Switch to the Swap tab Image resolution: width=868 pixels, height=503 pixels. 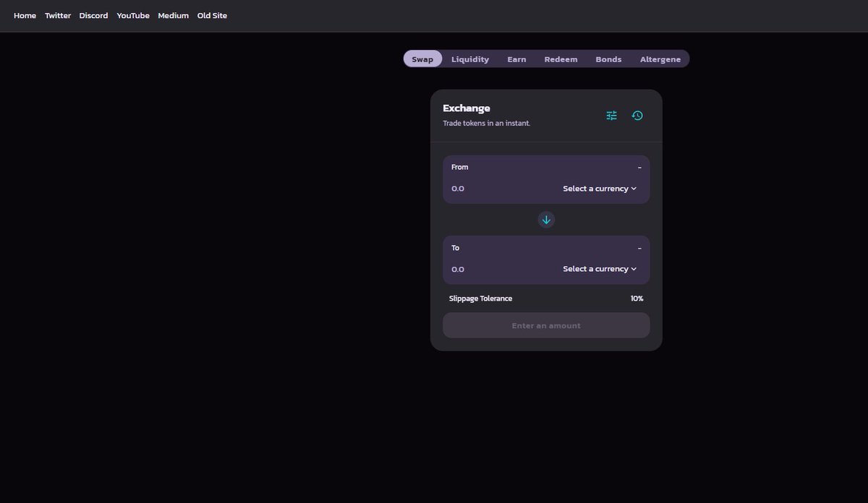coord(422,59)
